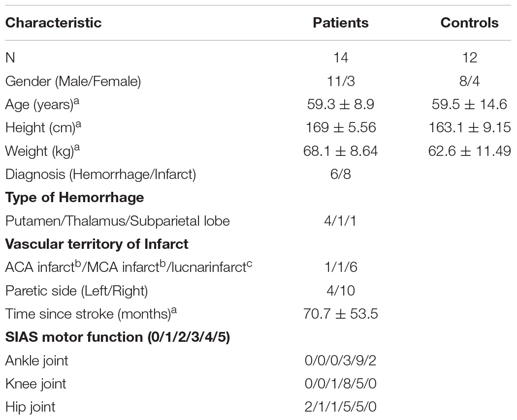This screenshot has width=517, height=420.
Task: Click the Height (cm) row label
Action: 43,127
